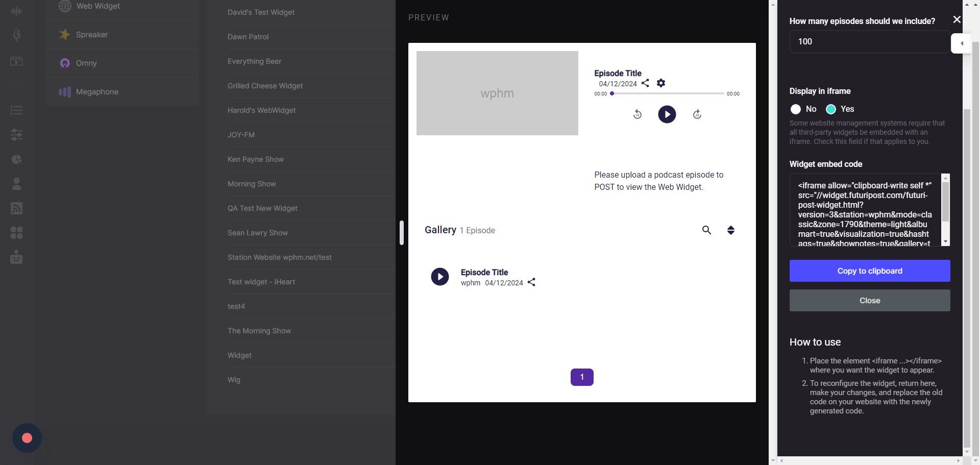
Task: Play the gallery Episode Title item
Action: click(x=439, y=277)
